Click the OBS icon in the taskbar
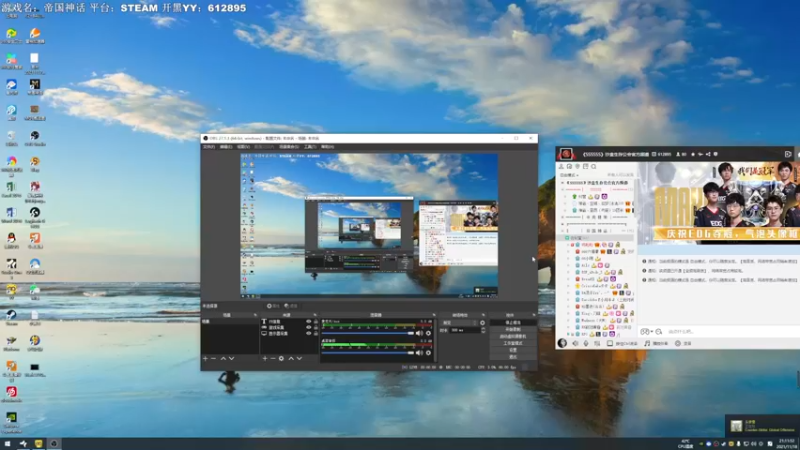The image size is (800, 450). pos(54,444)
